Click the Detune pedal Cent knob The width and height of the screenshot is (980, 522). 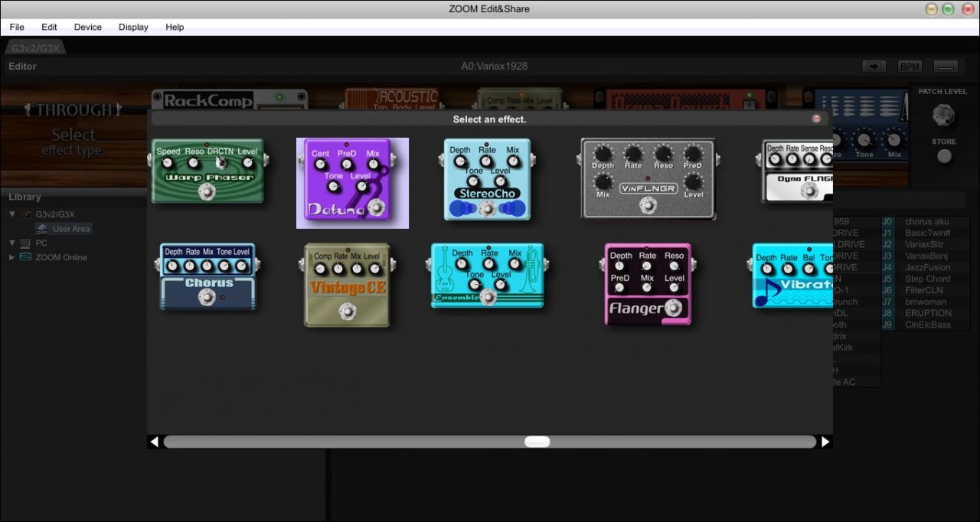pos(319,165)
